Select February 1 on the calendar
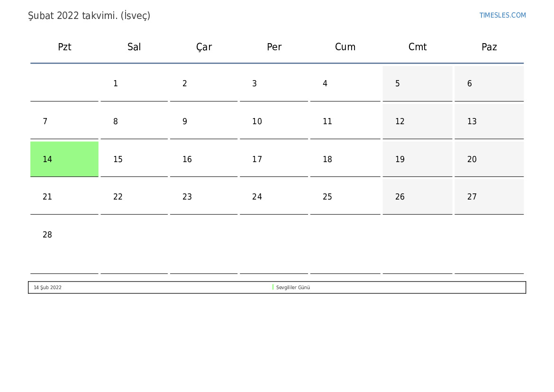The width and height of the screenshot is (554, 392). pos(134,84)
